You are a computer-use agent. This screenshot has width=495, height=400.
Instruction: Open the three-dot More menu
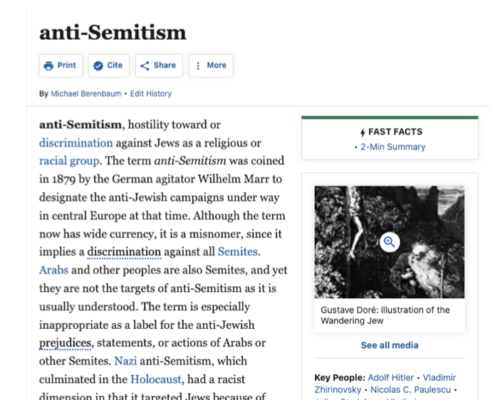[211, 66]
